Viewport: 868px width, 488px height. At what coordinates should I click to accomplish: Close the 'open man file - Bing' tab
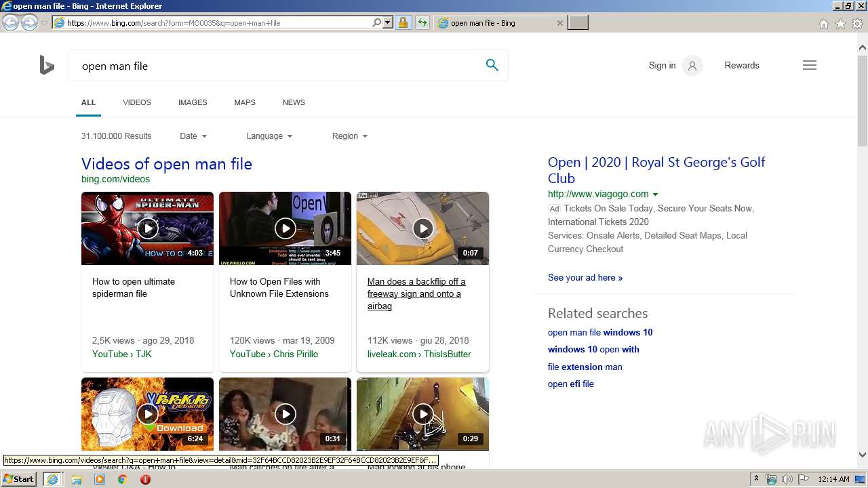click(559, 23)
